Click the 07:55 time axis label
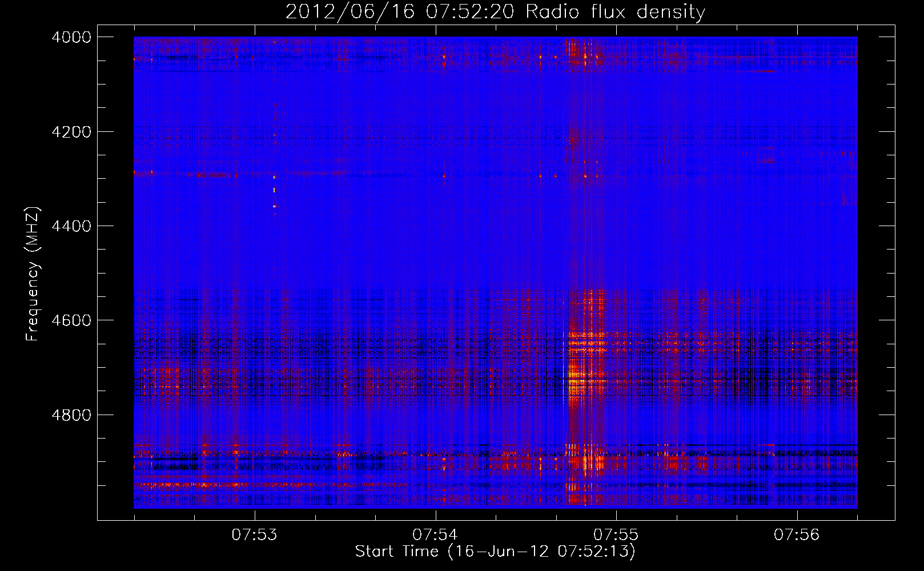This screenshot has height=571, width=924. coord(616,534)
